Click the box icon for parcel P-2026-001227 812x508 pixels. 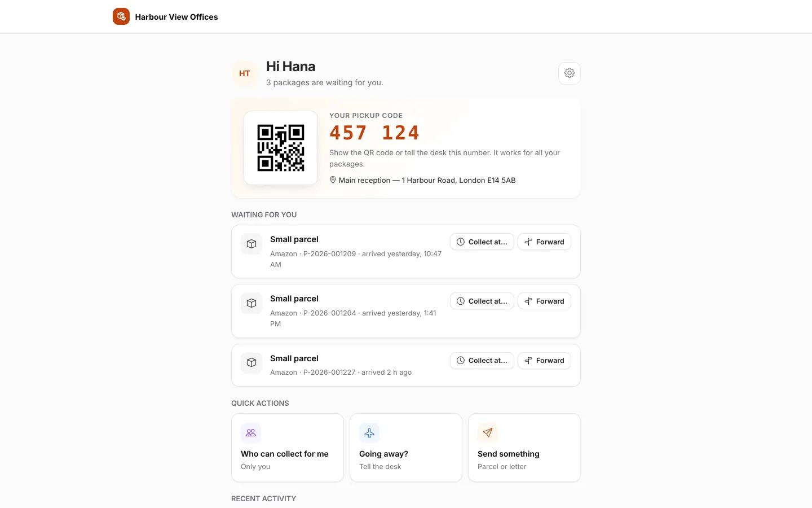[251, 362]
